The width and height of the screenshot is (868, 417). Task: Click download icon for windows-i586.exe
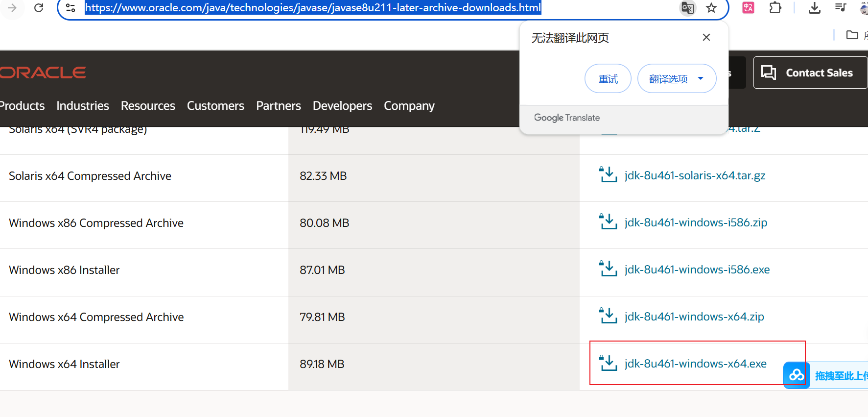(608, 269)
